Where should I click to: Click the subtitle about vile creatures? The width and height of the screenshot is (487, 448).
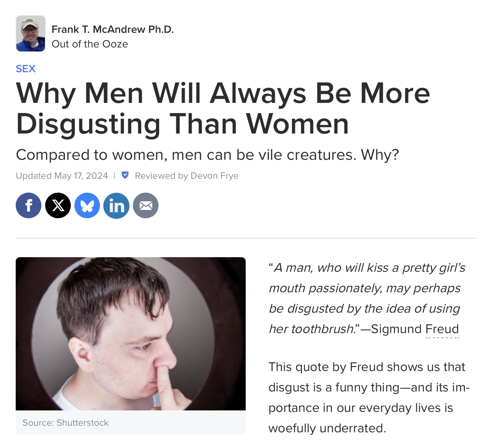point(207,155)
